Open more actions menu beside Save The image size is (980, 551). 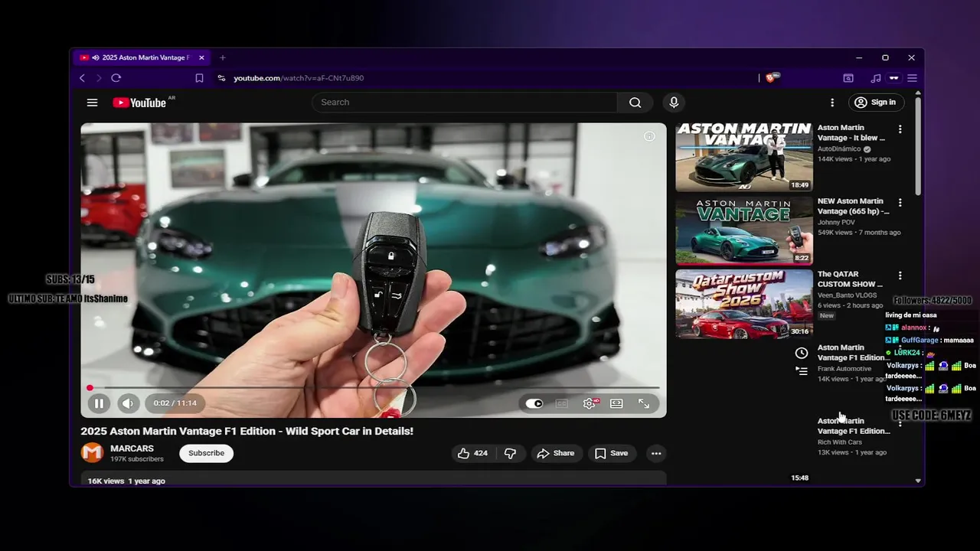click(x=656, y=453)
